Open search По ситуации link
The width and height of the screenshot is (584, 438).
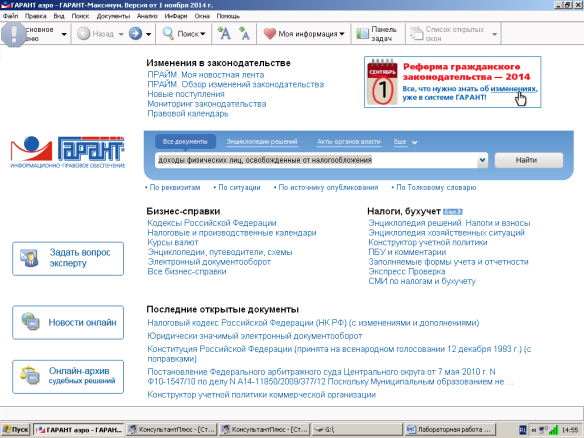(239, 187)
